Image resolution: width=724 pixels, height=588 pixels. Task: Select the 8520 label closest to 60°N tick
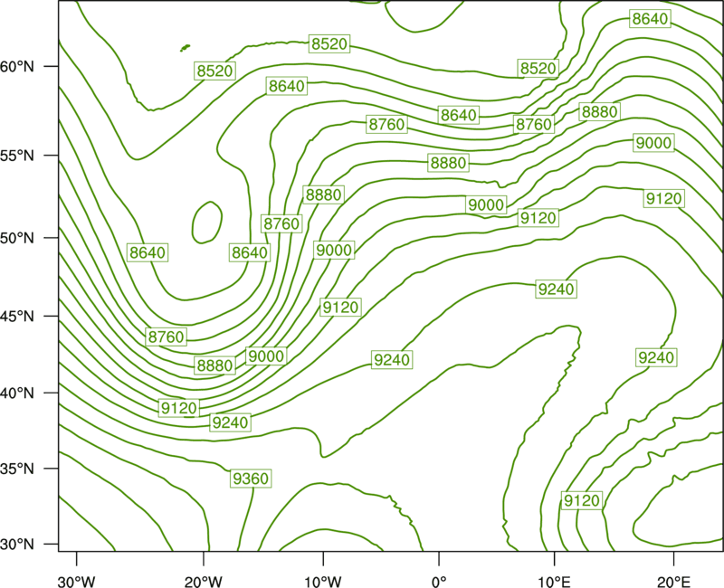[214, 71]
